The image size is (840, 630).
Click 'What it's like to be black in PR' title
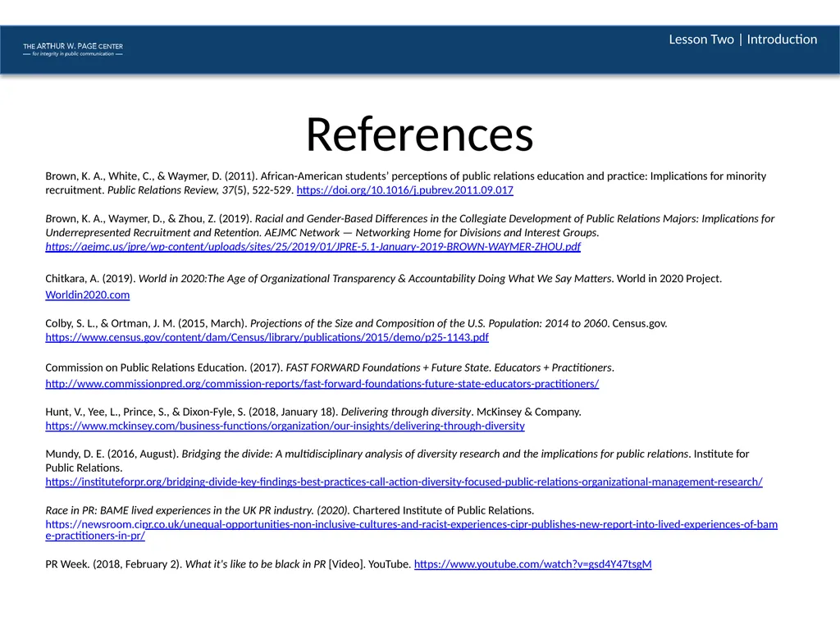click(256, 564)
